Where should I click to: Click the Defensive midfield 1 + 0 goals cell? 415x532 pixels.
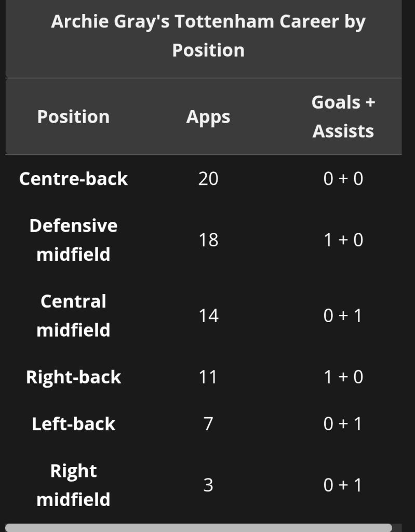point(343,240)
